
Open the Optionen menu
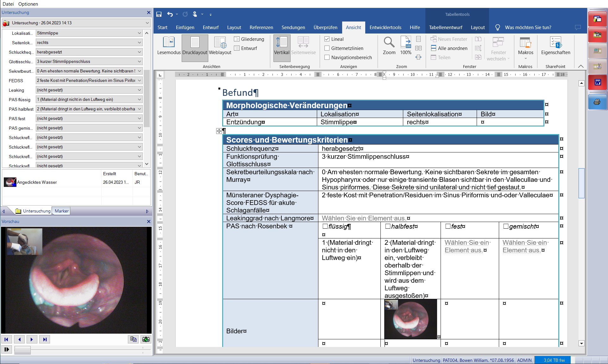pos(28,4)
